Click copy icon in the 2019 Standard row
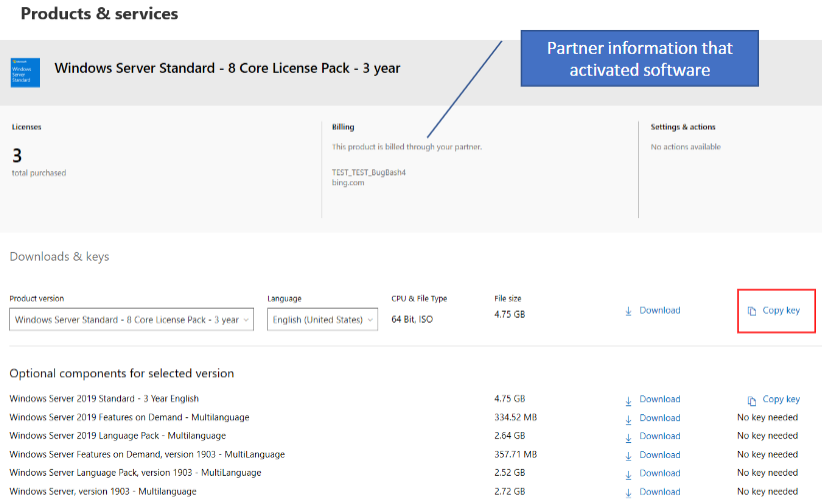 tap(752, 400)
